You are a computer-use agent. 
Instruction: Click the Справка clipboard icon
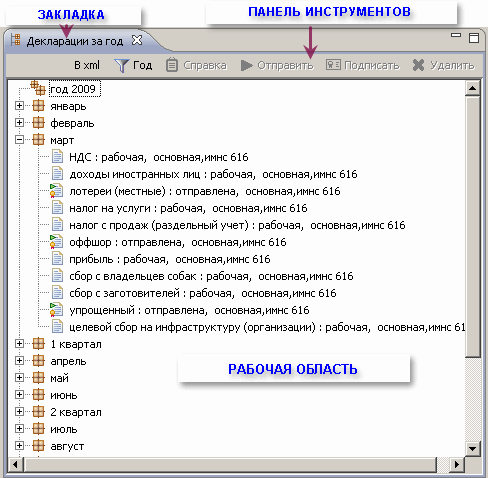[172, 65]
